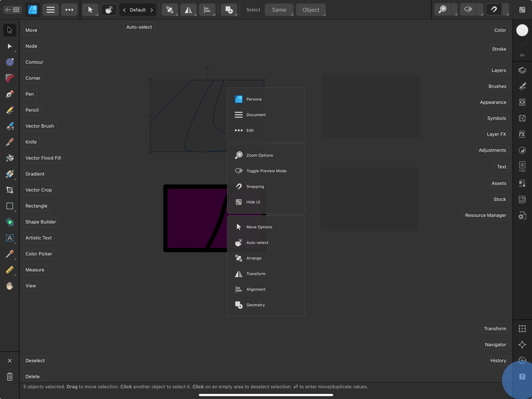Open the Document hamburger menu
Image resolution: width=532 pixels, height=399 pixels.
[x=50, y=10]
